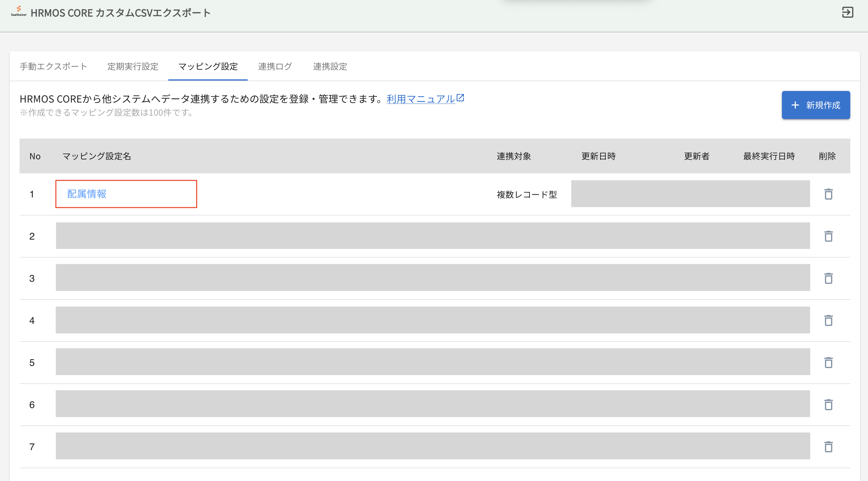Click the マッピング設定名 column header

coord(97,156)
